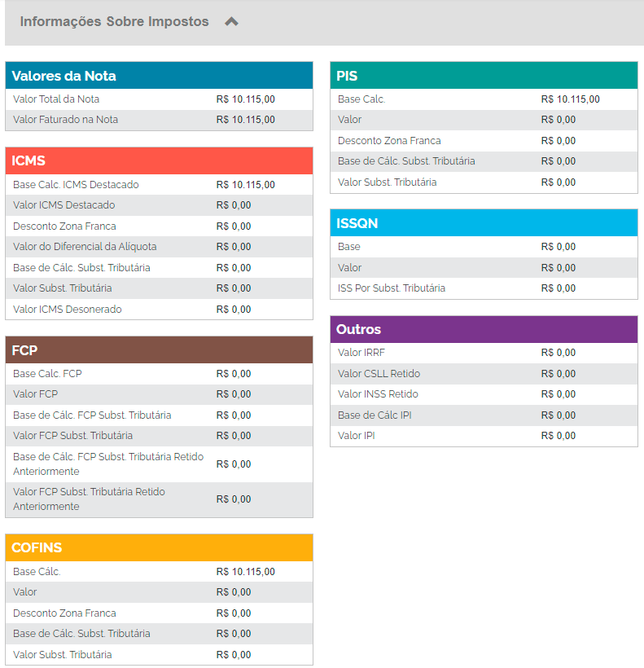Click the ICMS section header
644x668 pixels.
160,160
